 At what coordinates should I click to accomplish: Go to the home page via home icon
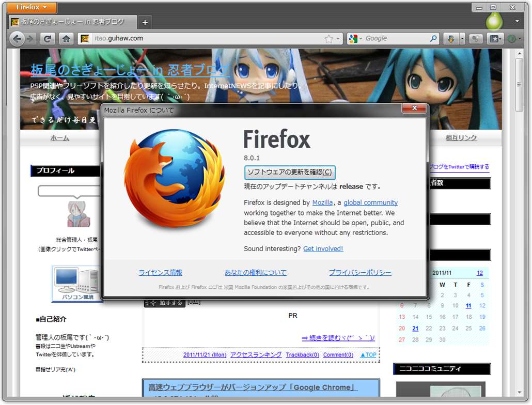click(66, 39)
